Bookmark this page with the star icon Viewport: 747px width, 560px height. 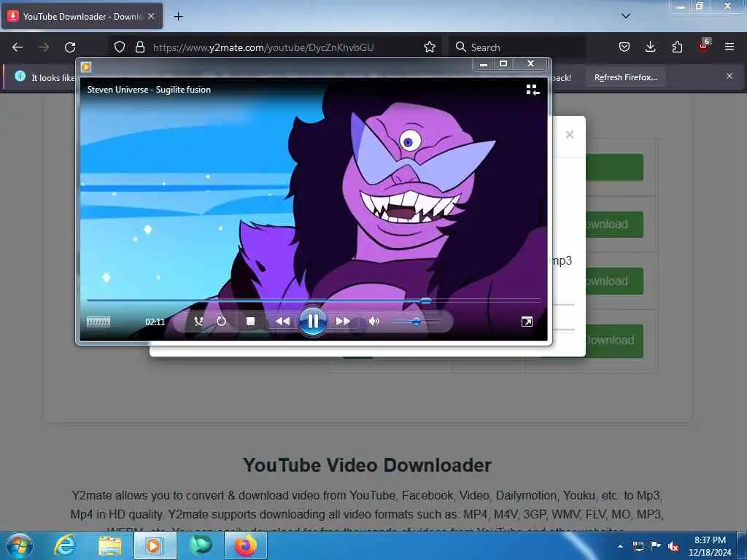pos(430,47)
